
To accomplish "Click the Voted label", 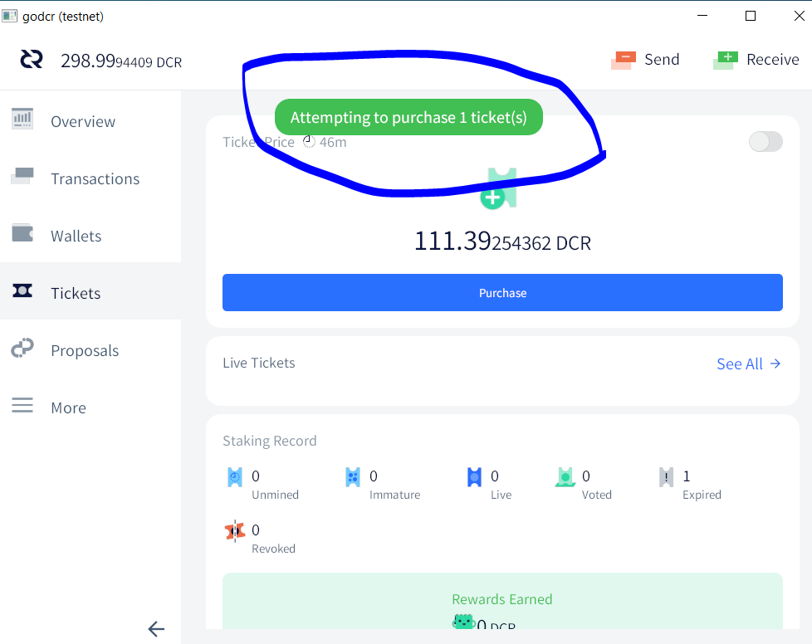I will click(597, 495).
